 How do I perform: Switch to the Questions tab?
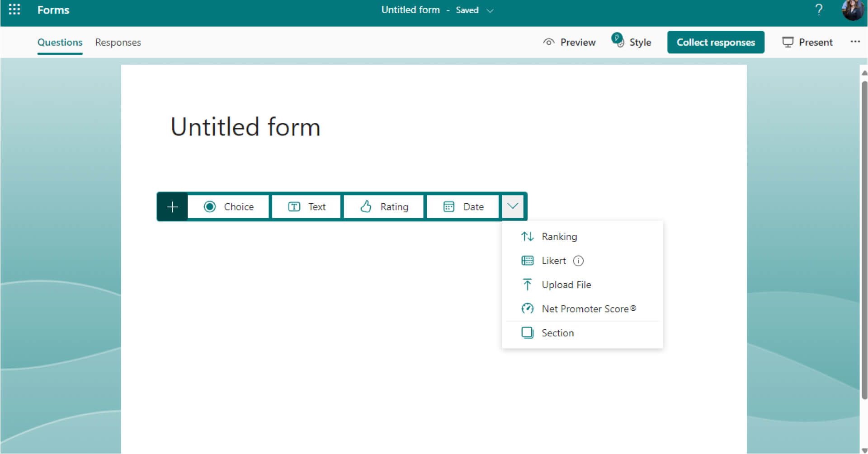(x=60, y=42)
